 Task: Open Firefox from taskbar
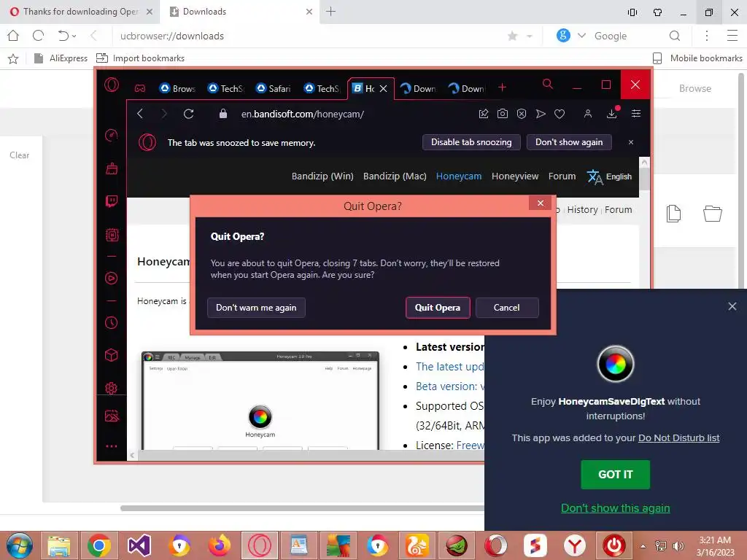(219, 545)
